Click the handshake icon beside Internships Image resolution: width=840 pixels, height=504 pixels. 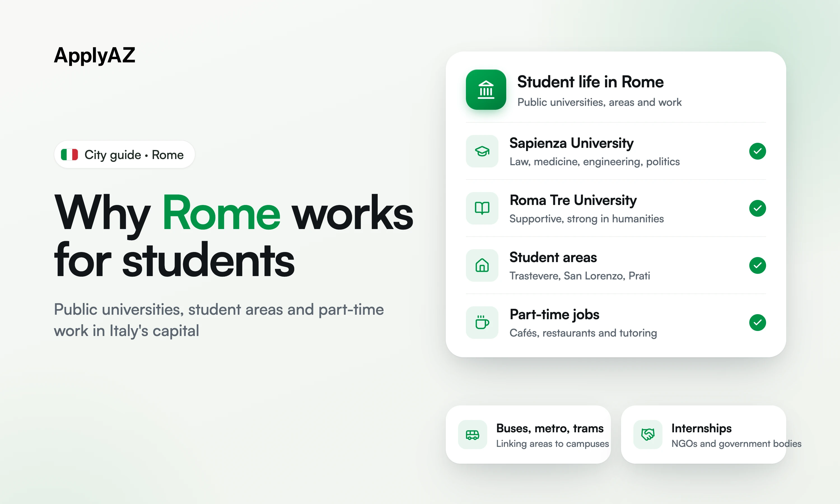click(x=647, y=434)
